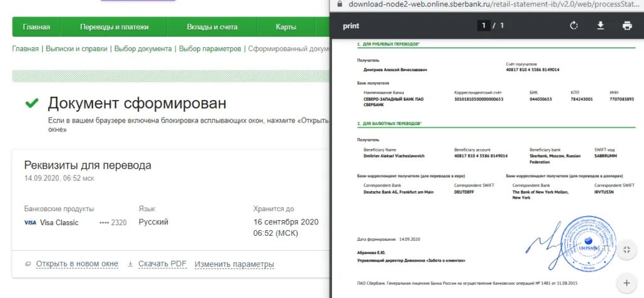Click Для валютных переводов section heading

coord(389,123)
